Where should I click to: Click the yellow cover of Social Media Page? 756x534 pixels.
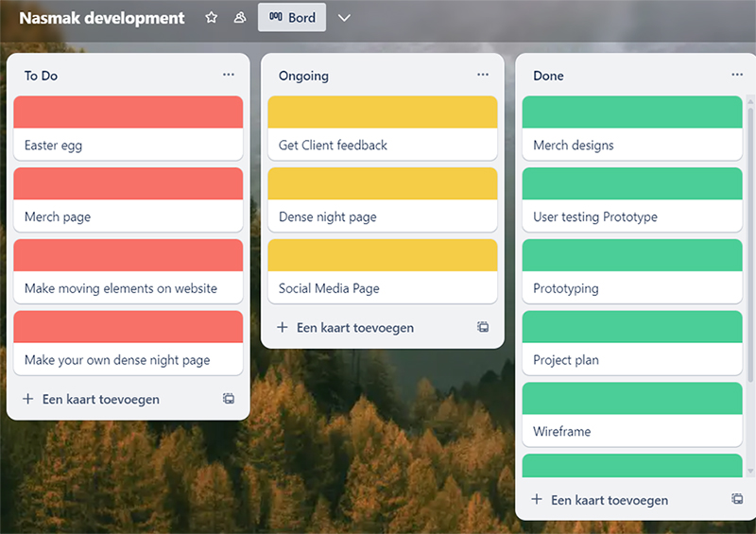(383, 255)
